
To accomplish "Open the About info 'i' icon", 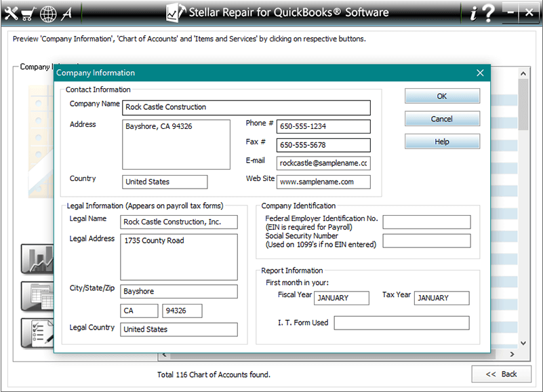I will [x=472, y=13].
